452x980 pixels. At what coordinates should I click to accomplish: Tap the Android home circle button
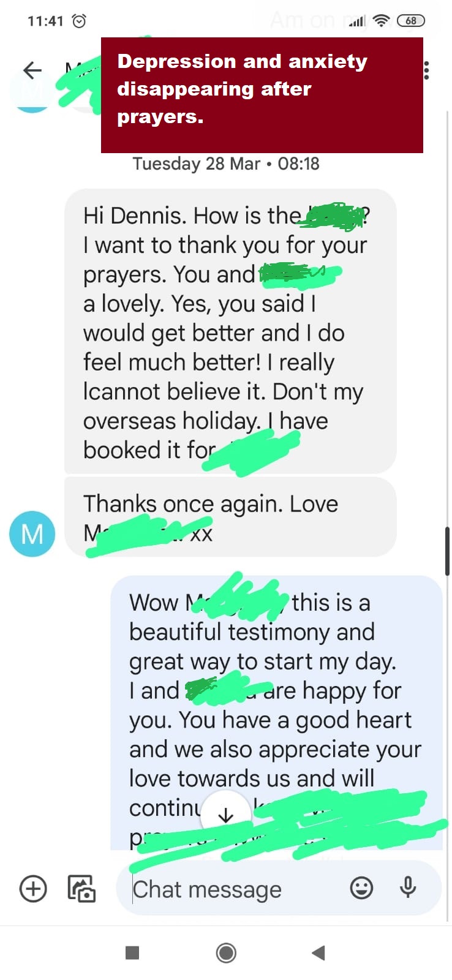[226, 952]
